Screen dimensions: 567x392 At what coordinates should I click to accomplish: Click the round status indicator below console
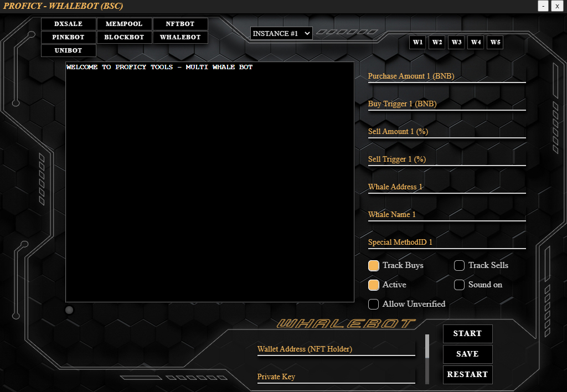(69, 310)
